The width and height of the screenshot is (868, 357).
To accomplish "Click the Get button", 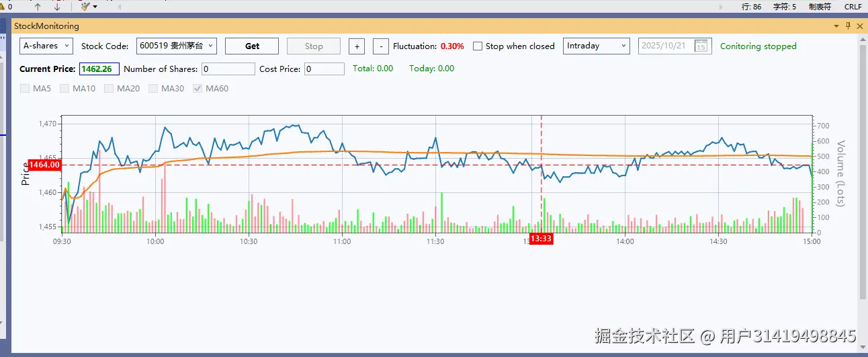I will (252, 46).
